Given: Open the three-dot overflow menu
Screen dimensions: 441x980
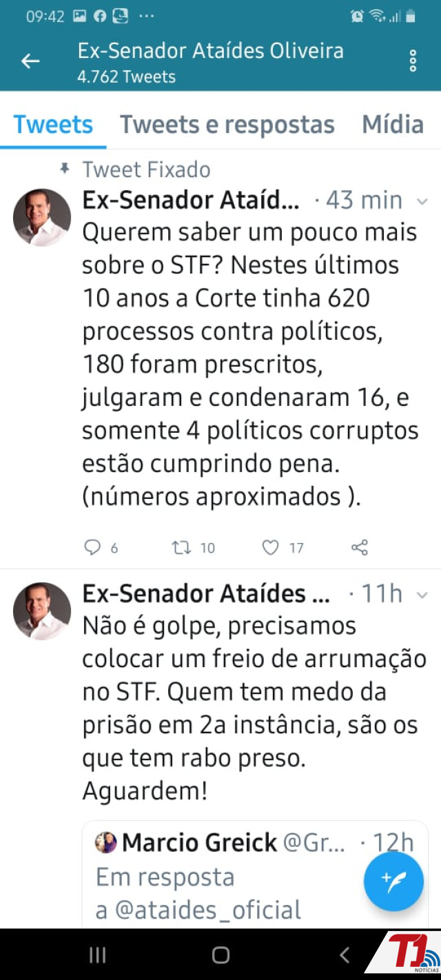Looking at the screenshot, I should pos(413,61).
